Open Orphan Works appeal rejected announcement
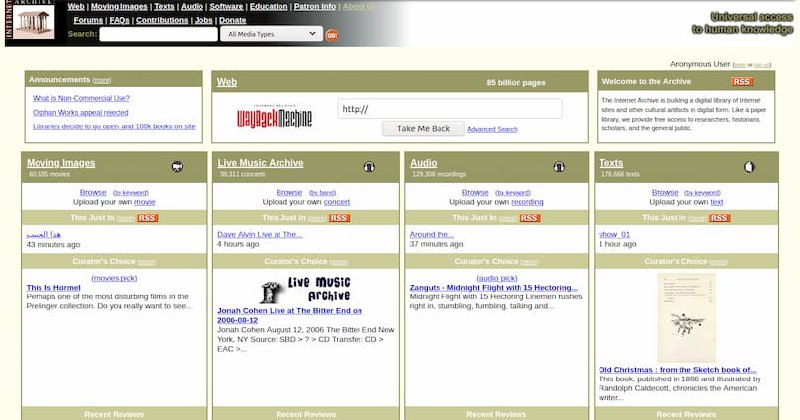Screen dimensions: 800x420 (x=81, y=112)
